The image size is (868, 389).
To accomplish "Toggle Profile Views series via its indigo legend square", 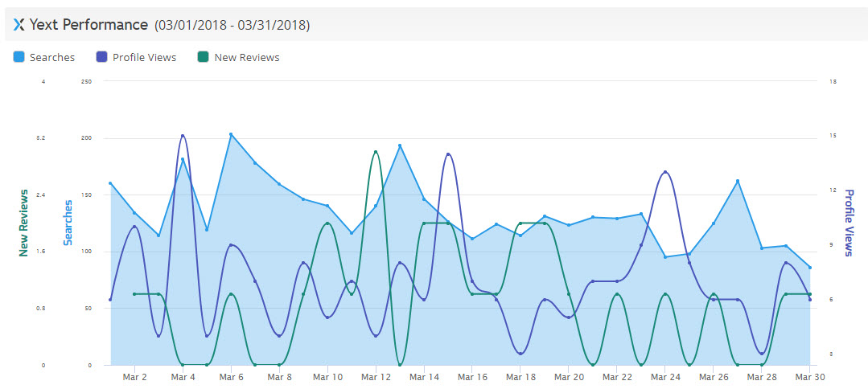I will point(101,57).
